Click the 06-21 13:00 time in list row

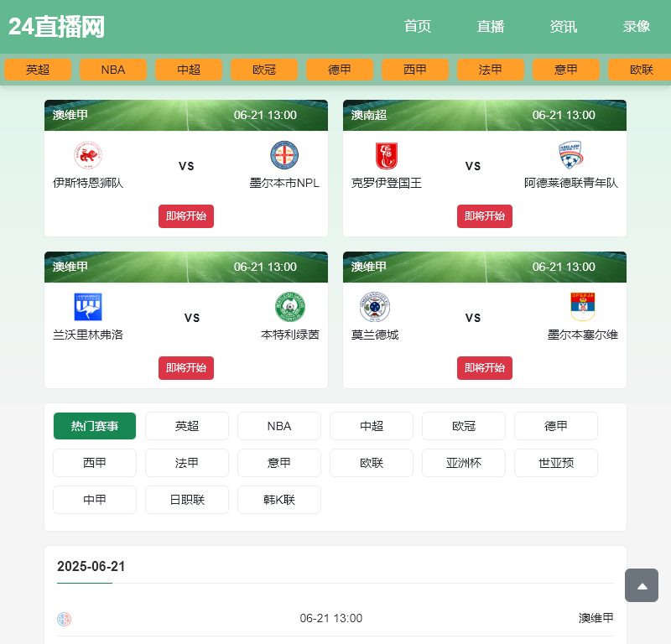[330, 618]
